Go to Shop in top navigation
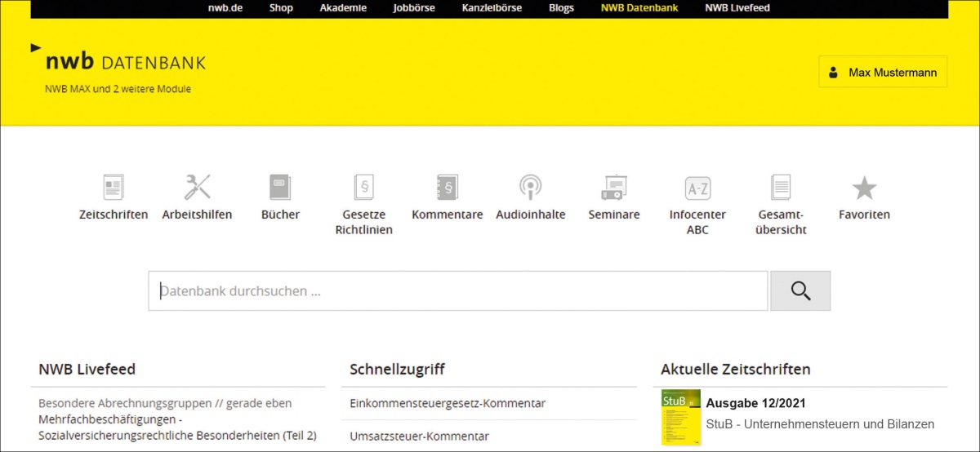This screenshot has height=452, width=980. 281,8
